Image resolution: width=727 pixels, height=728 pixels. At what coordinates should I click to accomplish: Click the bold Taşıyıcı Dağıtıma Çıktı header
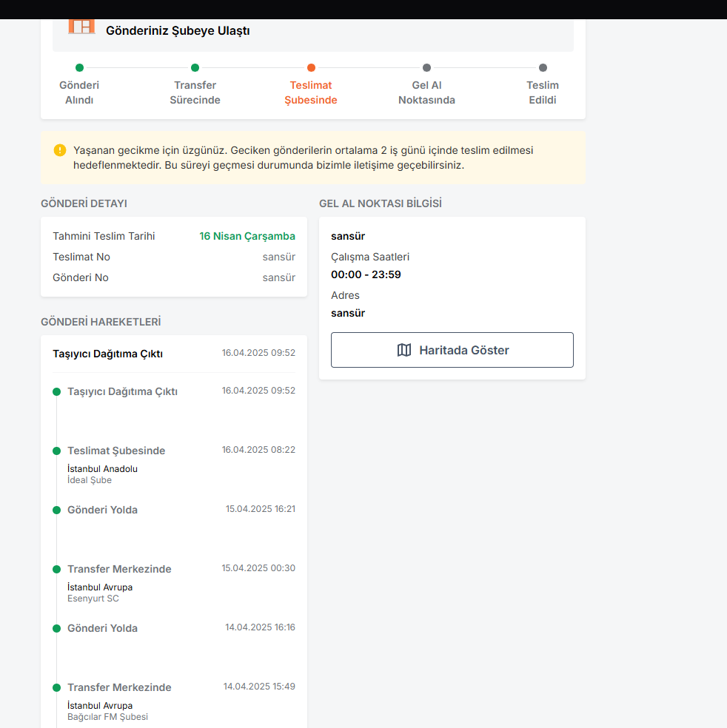[108, 354]
